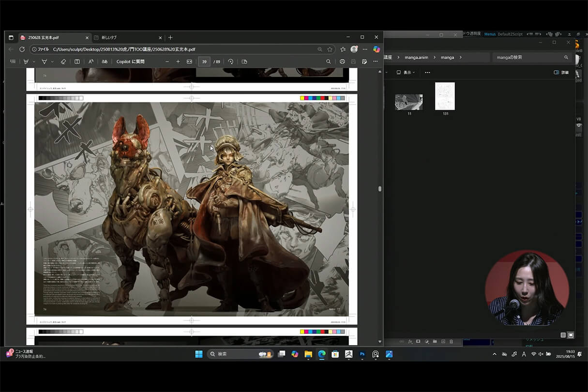Click the rotate page icon

(230, 61)
